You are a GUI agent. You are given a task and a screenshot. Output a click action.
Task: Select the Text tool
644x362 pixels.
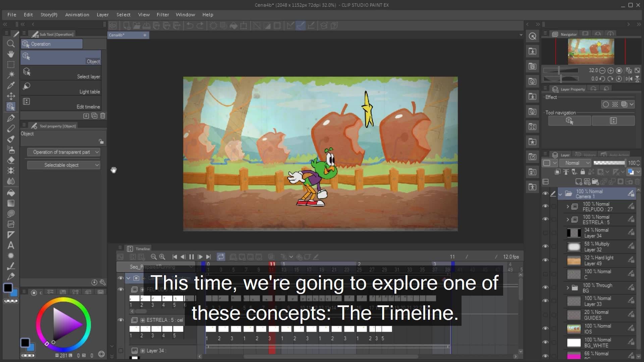(11, 245)
